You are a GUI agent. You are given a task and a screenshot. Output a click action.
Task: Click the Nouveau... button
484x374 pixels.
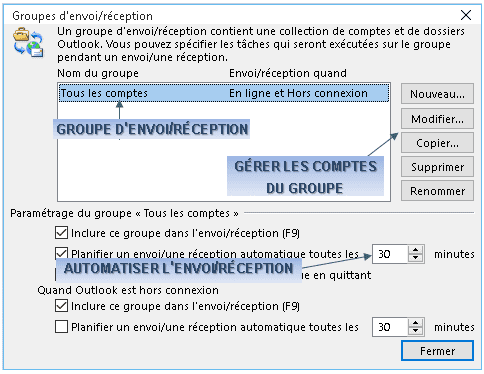[x=437, y=94]
